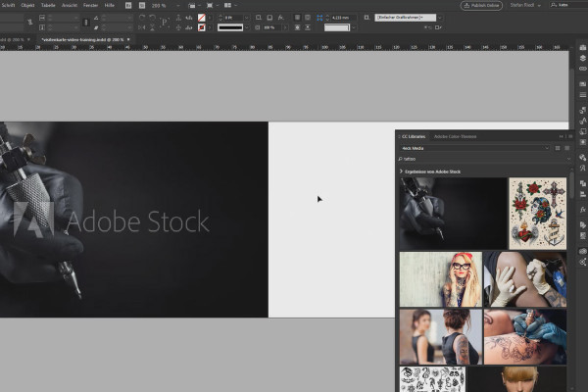The image size is (588, 392).
Task: Open the Stroke panel icon in dock
Action: pos(582,94)
